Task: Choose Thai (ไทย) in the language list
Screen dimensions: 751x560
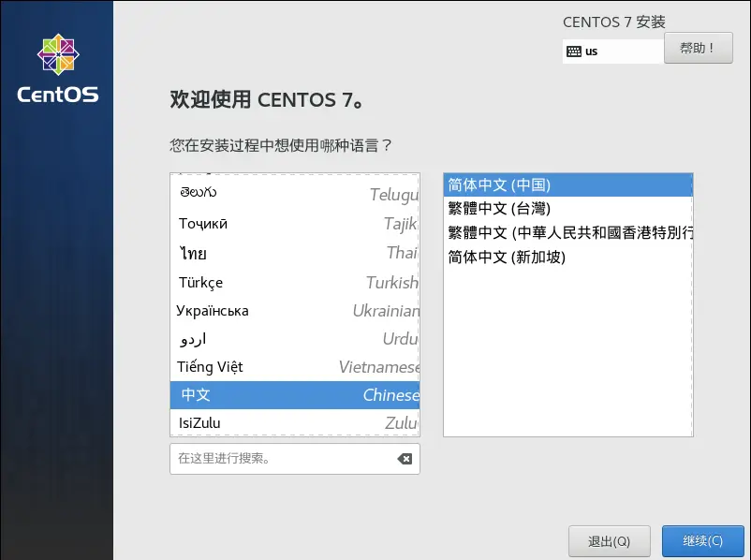Action: click(x=295, y=253)
